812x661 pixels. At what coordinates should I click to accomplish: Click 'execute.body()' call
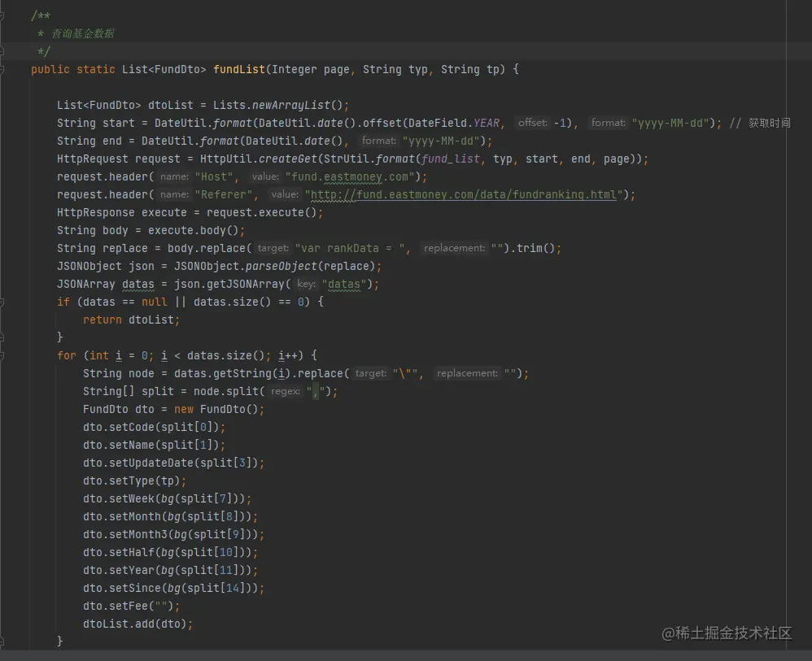(x=193, y=230)
